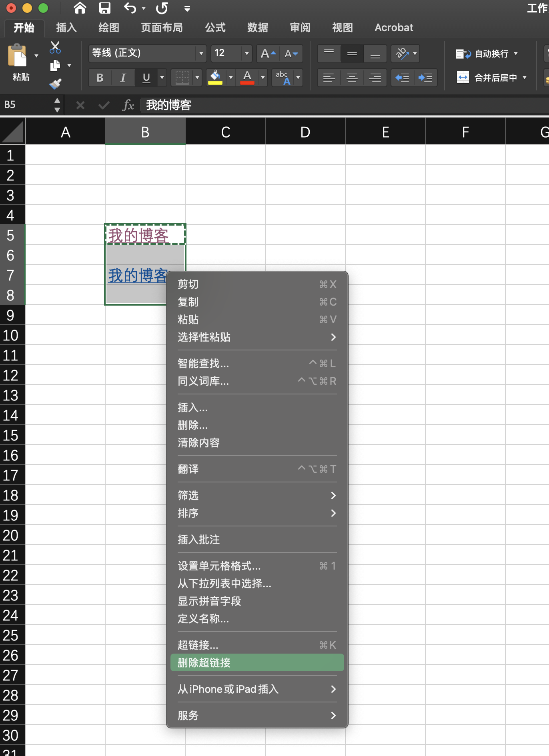
Task: Expand the 选择性粘贴 submenu
Action: coord(257,337)
